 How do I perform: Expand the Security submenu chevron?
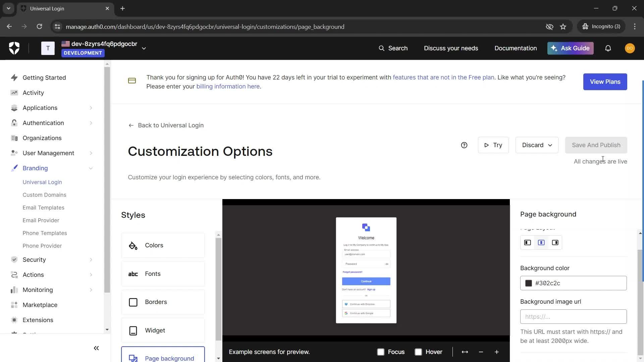click(x=91, y=260)
